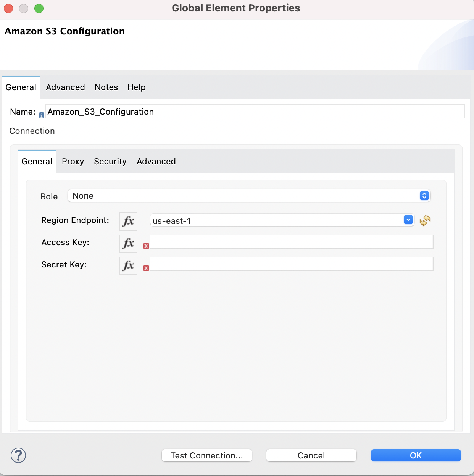474x476 pixels.
Task: Switch to the Proxy connection tab
Action: pyautogui.click(x=73, y=161)
